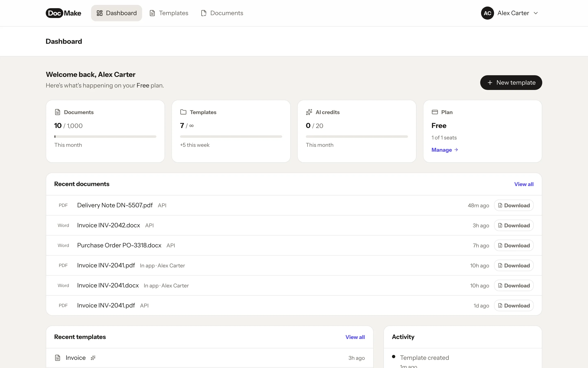The image size is (588, 368).
Task: Click the arrow next to Manage
Action: [x=456, y=150]
